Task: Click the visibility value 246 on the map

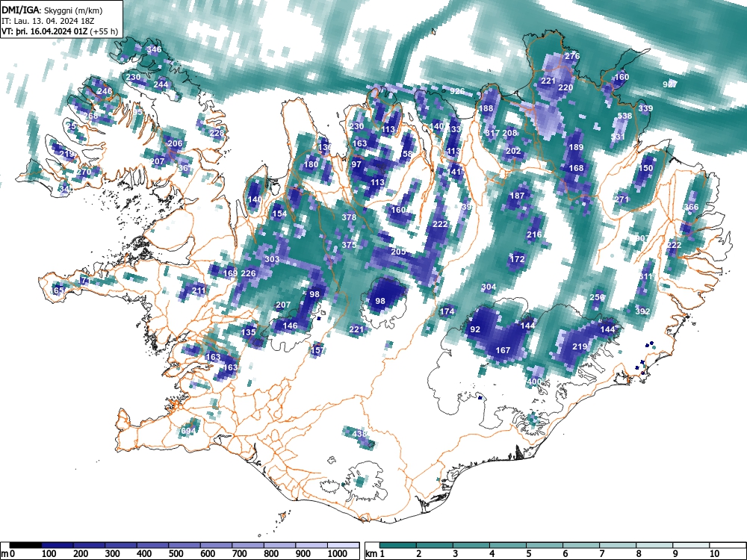Action: coord(105,91)
